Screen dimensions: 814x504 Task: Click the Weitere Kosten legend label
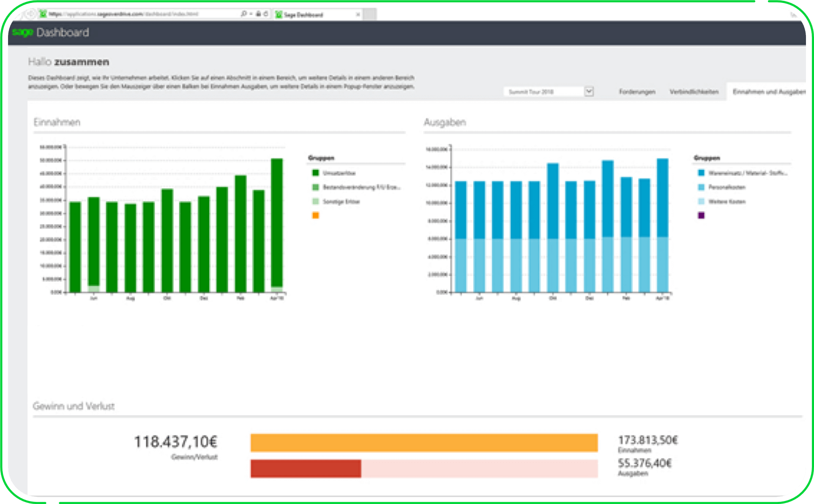pyautogui.click(x=727, y=202)
